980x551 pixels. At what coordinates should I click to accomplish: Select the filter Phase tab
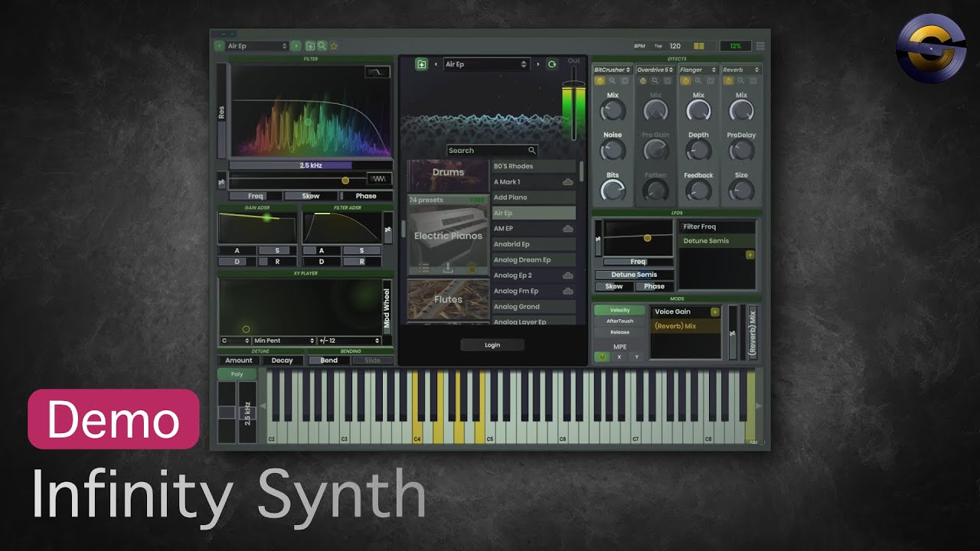[366, 196]
